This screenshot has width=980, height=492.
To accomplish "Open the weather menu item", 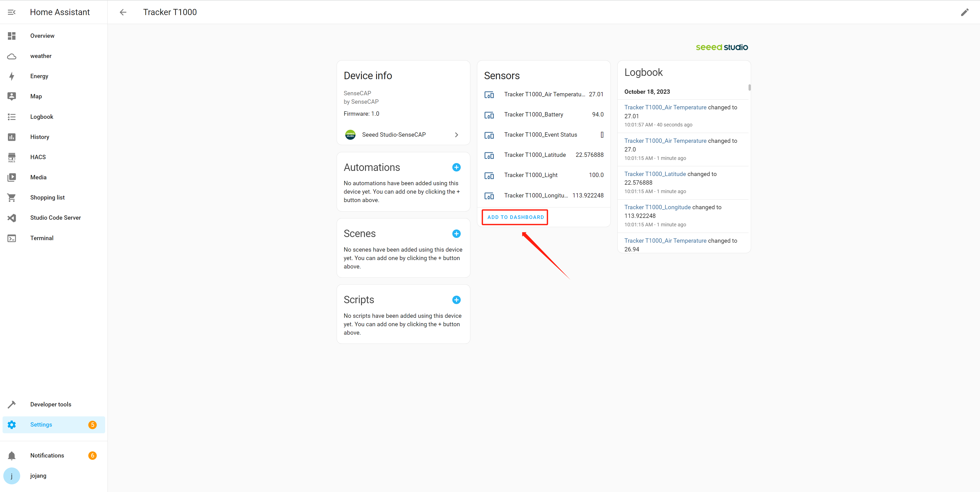I will (54, 56).
